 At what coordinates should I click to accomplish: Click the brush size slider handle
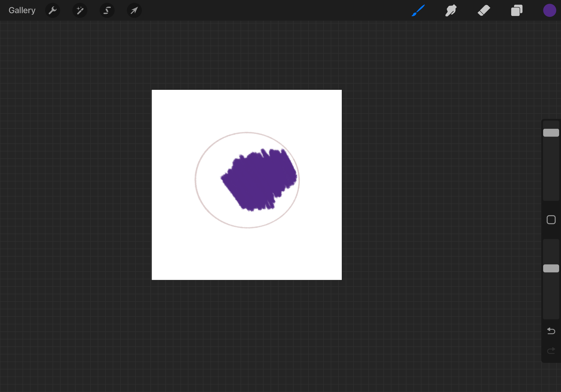point(551,133)
